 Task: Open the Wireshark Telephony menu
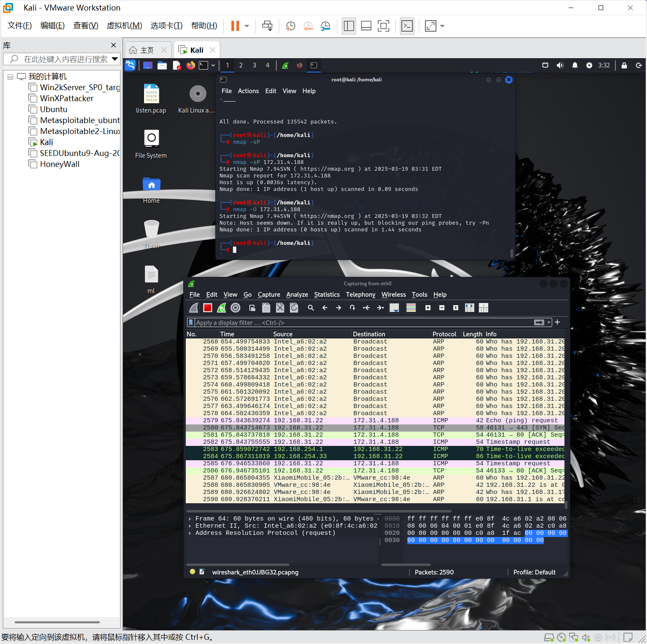(x=361, y=295)
